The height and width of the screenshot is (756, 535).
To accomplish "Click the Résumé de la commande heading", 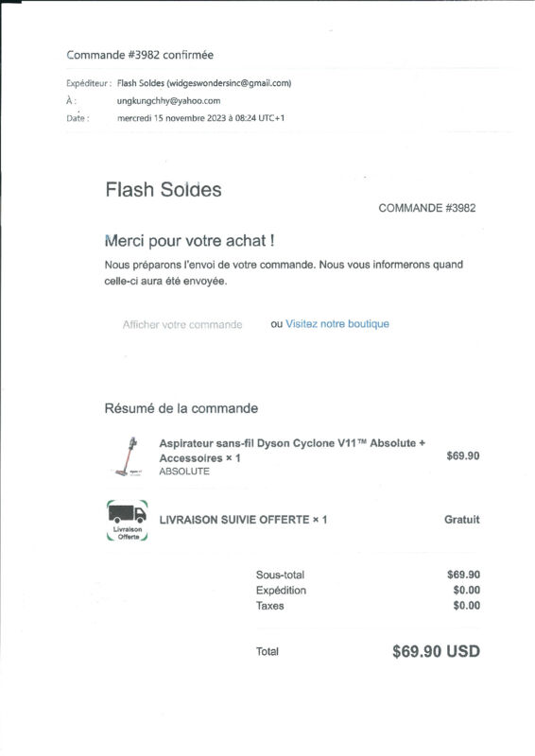I will coord(181,408).
